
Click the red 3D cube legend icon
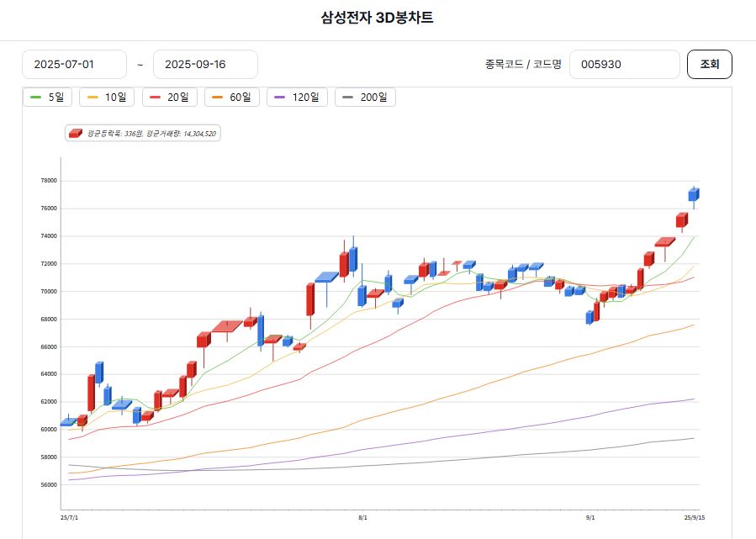(76, 133)
